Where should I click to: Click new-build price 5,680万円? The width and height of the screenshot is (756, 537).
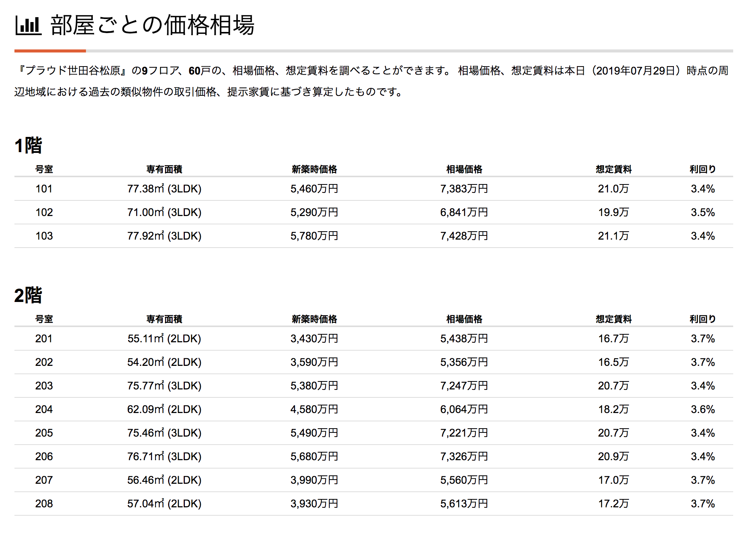click(x=314, y=456)
